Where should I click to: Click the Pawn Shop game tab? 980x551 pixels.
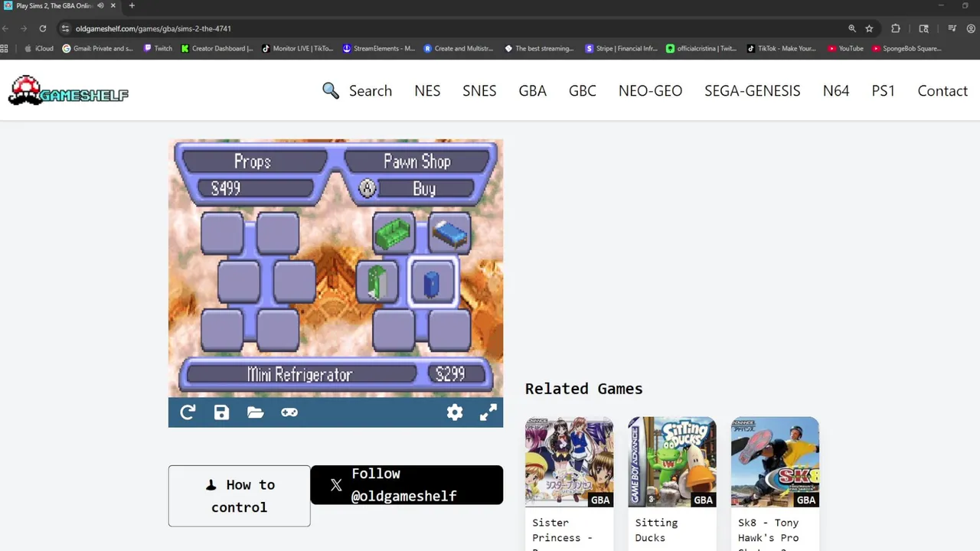pyautogui.click(x=417, y=161)
